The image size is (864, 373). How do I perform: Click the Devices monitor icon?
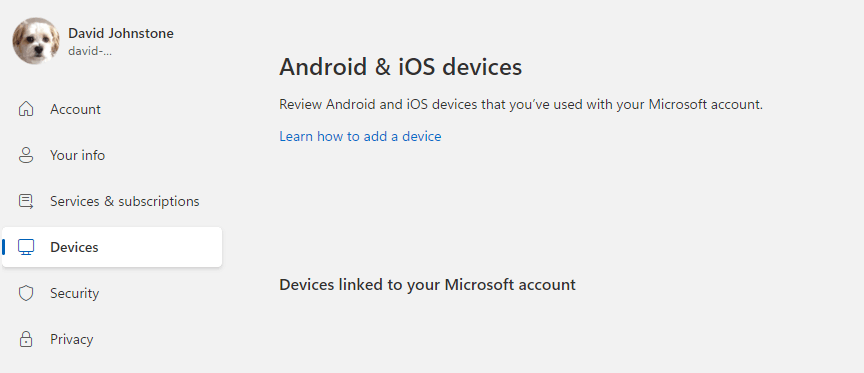pyautogui.click(x=26, y=247)
